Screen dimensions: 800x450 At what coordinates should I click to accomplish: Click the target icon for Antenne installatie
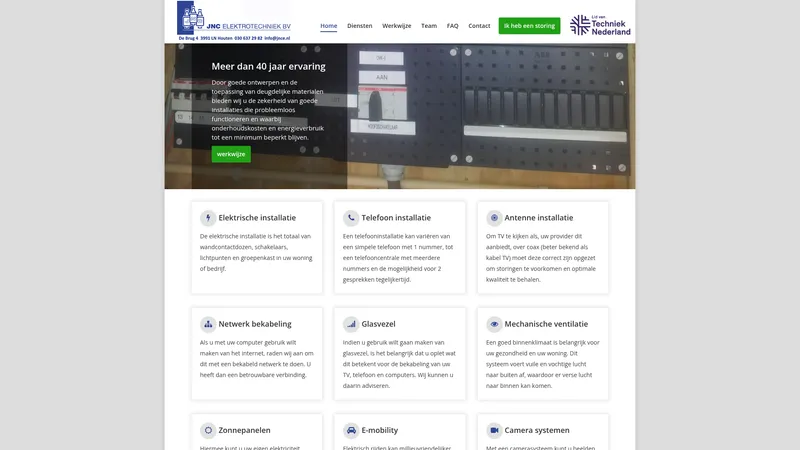pyautogui.click(x=494, y=218)
